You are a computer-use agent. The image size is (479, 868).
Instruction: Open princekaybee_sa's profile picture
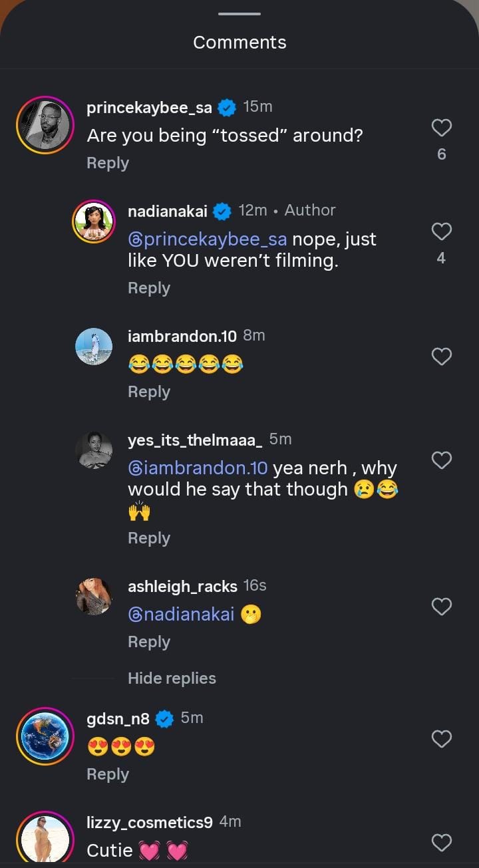(x=45, y=126)
